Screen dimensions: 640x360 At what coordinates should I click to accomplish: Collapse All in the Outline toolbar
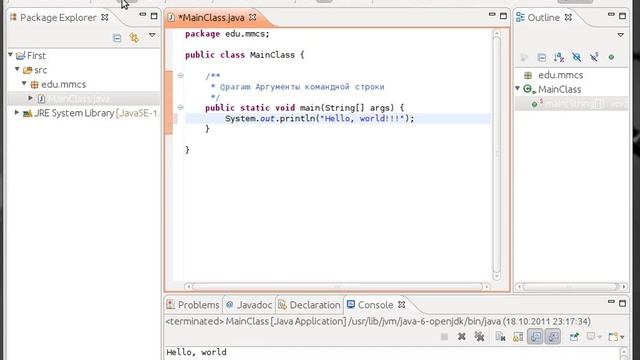click(x=542, y=58)
